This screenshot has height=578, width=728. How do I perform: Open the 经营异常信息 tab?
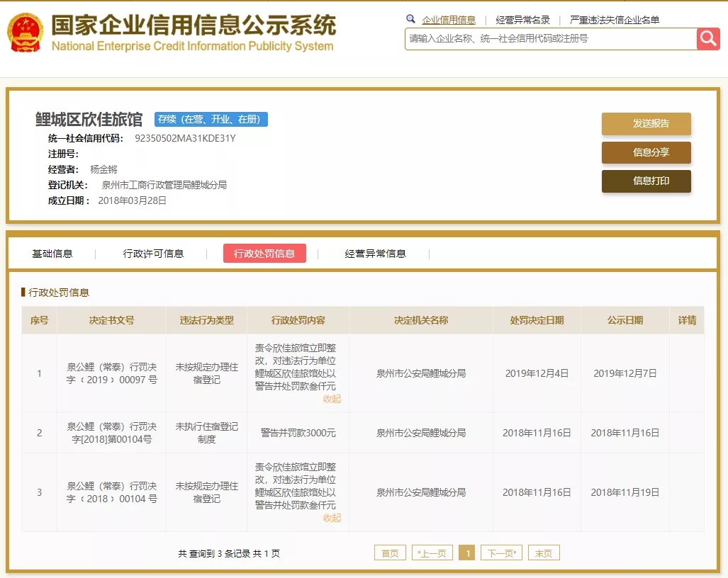click(375, 254)
